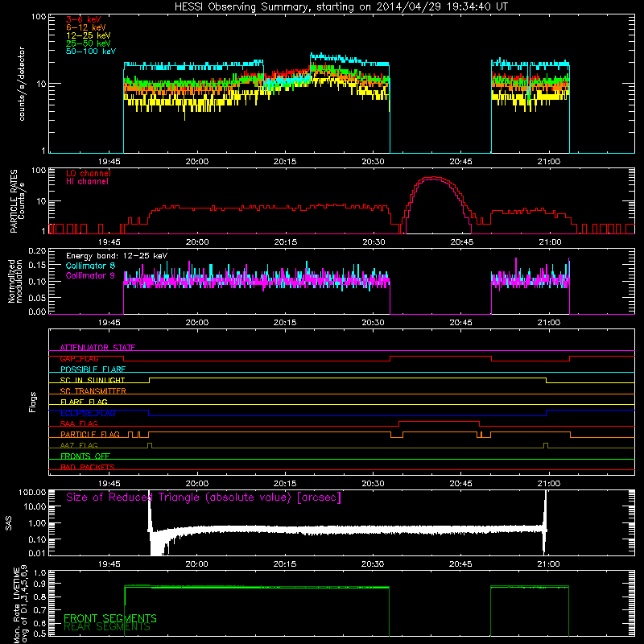Select the Collimator 9 legend label

click(x=90, y=275)
